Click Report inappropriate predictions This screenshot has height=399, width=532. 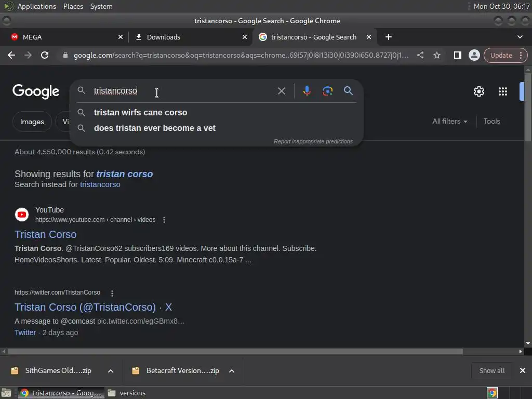313,141
